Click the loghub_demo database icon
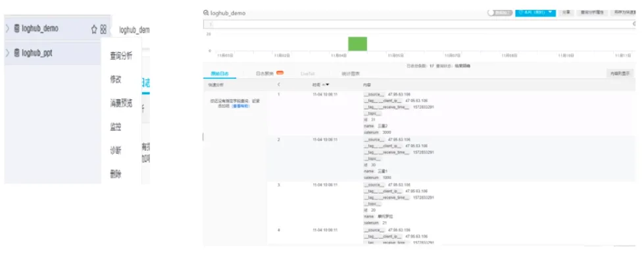The width and height of the screenshot is (644, 258). [x=17, y=29]
